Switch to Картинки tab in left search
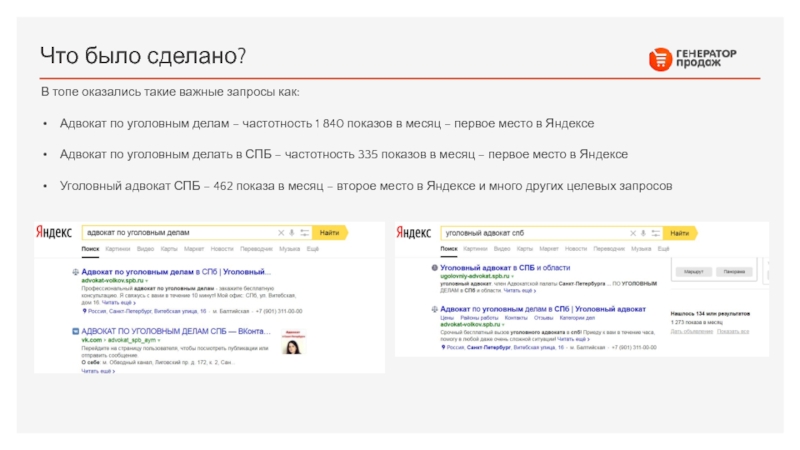This screenshot has width=800, height=450. tap(118, 248)
